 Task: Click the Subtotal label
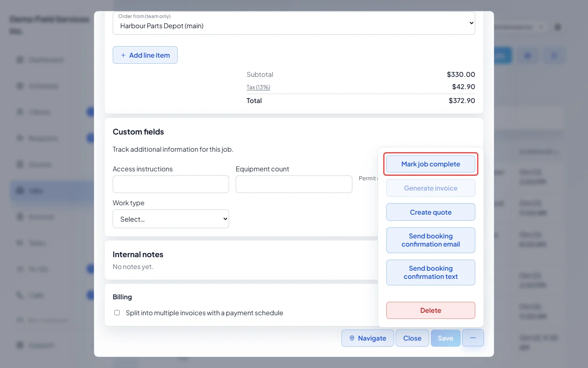(260, 74)
